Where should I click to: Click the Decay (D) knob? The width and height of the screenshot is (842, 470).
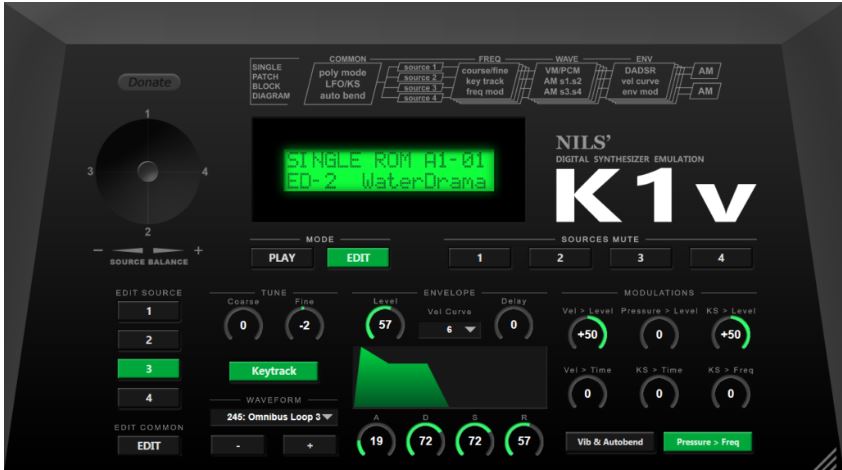click(426, 441)
